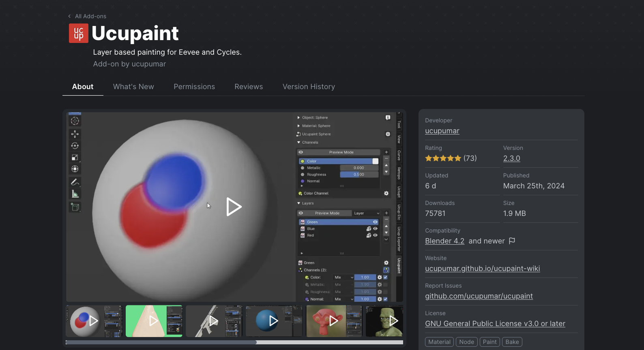Screen dimensions: 644x350
Task: Select the green monster head thumbnail
Action: coord(384,321)
